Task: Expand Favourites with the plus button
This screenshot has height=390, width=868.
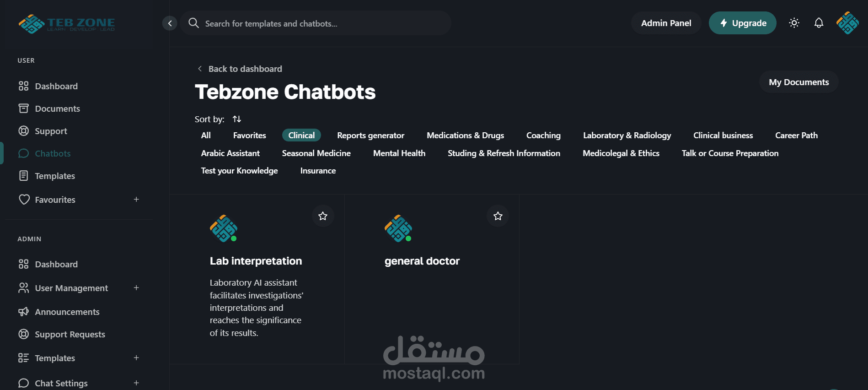Action: coord(136,200)
